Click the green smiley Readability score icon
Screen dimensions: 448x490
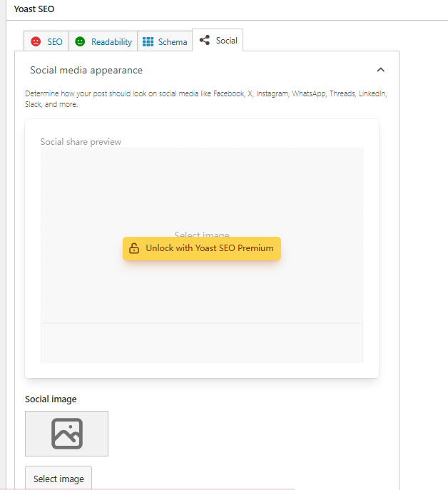80,42
